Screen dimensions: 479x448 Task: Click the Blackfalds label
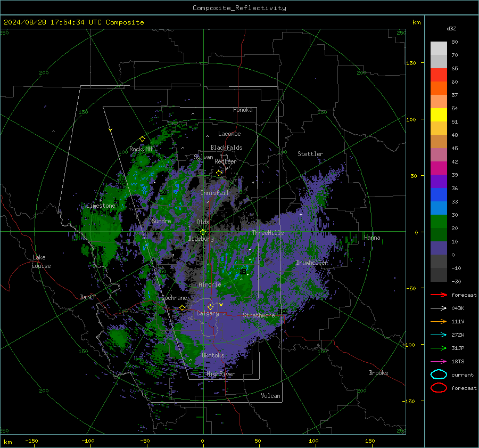pos(226,148)
